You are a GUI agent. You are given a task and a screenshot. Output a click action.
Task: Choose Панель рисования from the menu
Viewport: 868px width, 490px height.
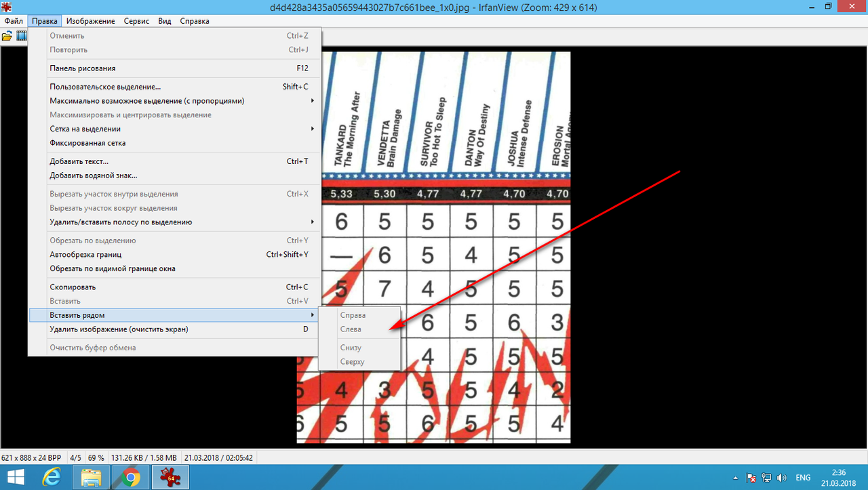pyautogui.click(x=174, y=68)
